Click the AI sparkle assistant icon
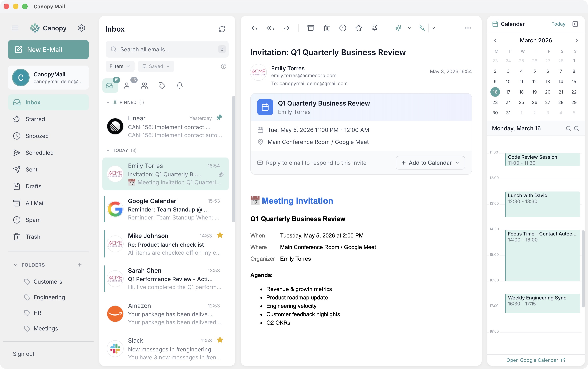 click(398, 28)
